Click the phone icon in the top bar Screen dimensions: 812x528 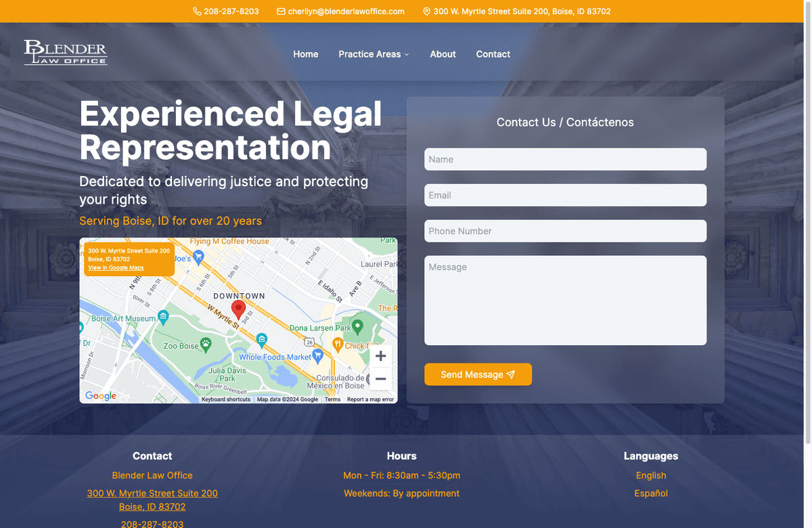coord(196,11)
